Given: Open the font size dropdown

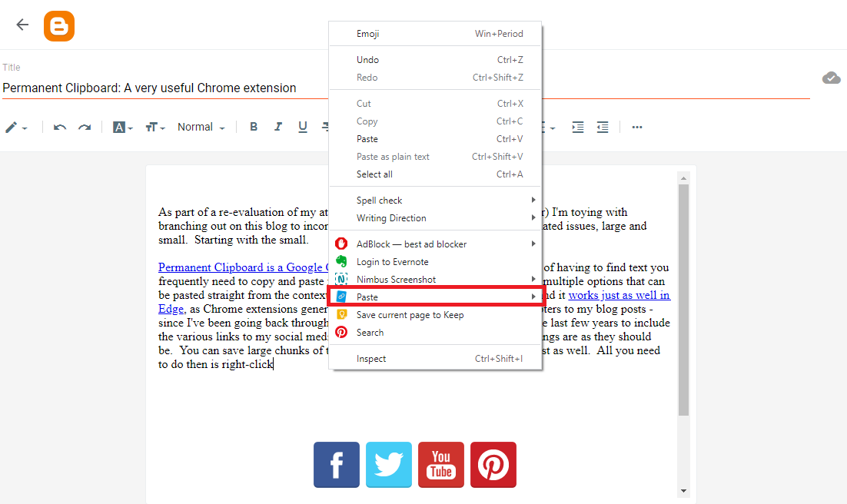Looking at the screenshot, I should [x=155, y=128].
